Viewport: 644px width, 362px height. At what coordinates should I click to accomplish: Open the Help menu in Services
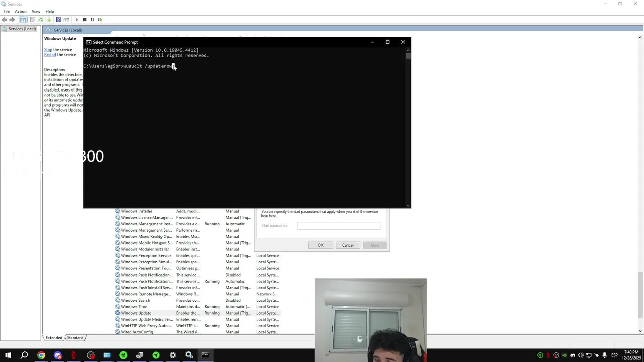[x=50, y=11]
